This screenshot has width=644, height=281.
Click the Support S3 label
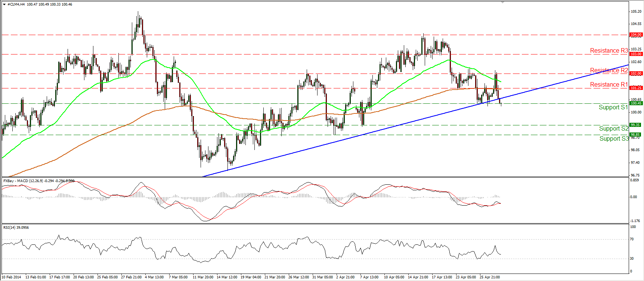coord(614,139)
